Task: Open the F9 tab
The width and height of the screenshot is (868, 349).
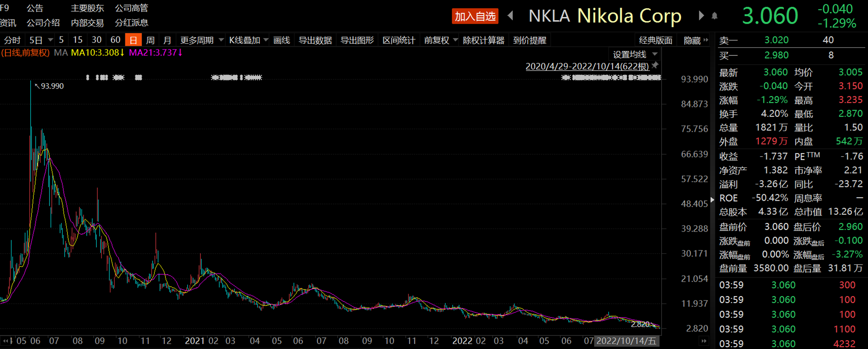Action: (5, 8)
